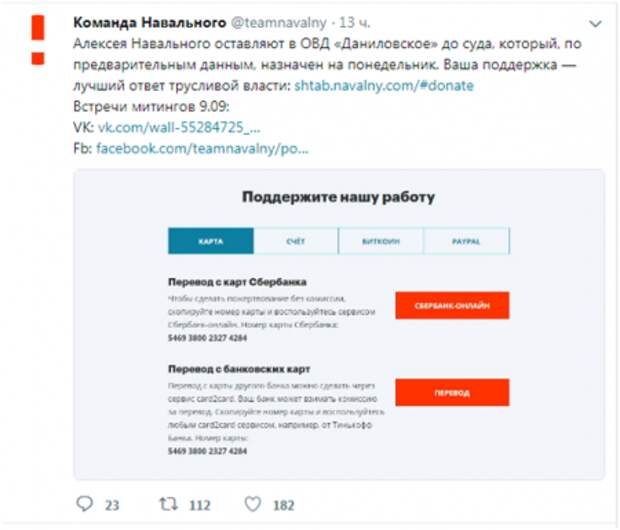Open the tweet options chevron menu
Image resolution: width=620 pixels, height=530 pixels.
[595, 24]
